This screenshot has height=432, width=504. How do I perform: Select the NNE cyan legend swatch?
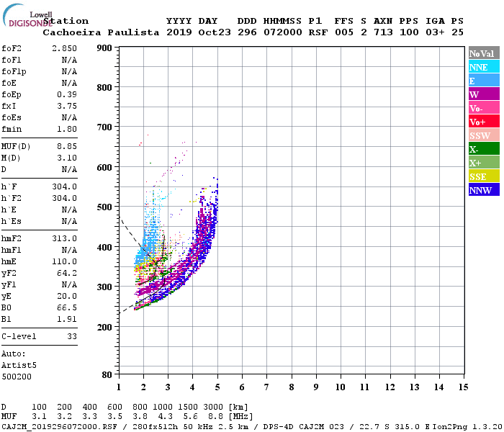click(484, 67)
